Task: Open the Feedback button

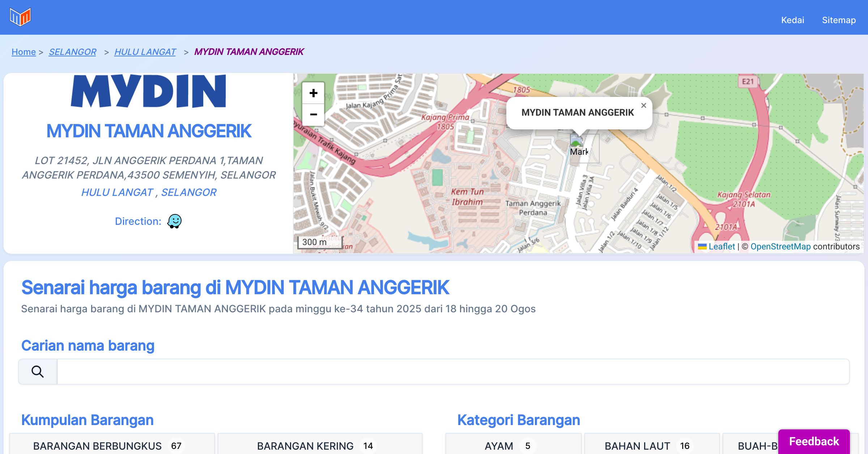Action: coord(814,441)
